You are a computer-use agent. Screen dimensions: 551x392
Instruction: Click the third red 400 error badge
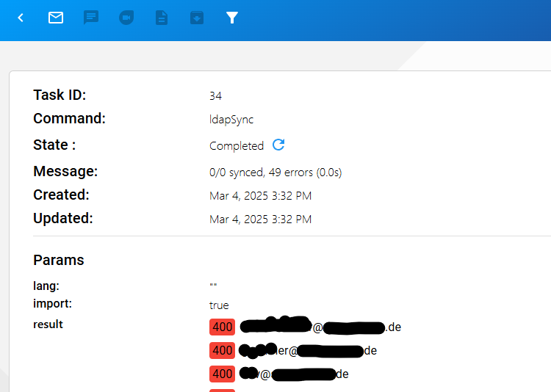[222, 374]
